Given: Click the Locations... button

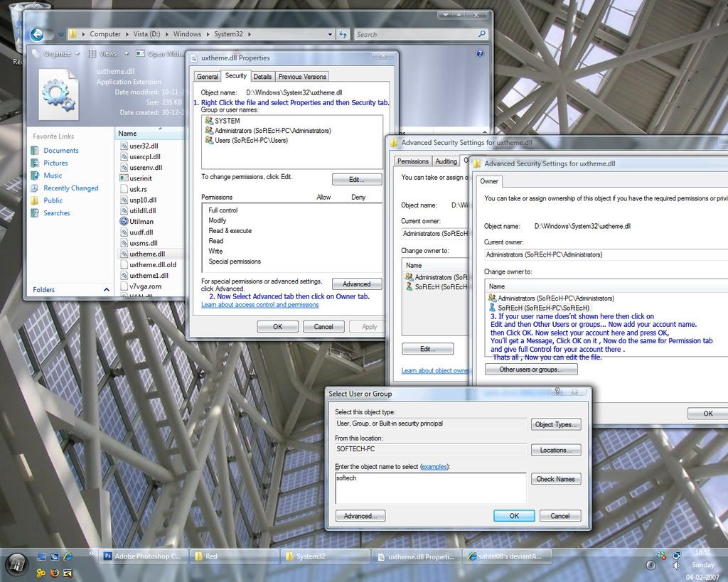Looking at the screenshot, I should [556, 451].
